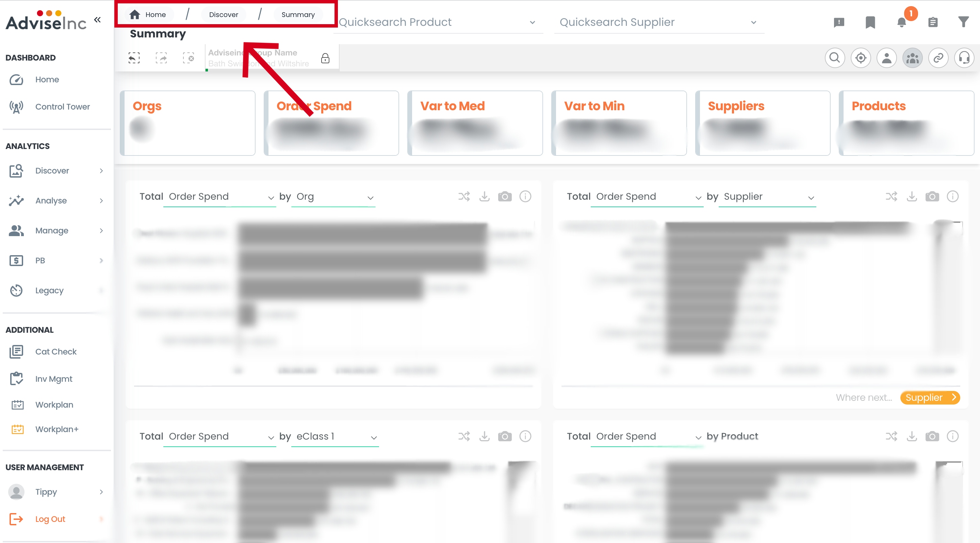Click the Discover breadcrumb link
The width and height of the screenshot is (980, 543).
coord(223,14)
